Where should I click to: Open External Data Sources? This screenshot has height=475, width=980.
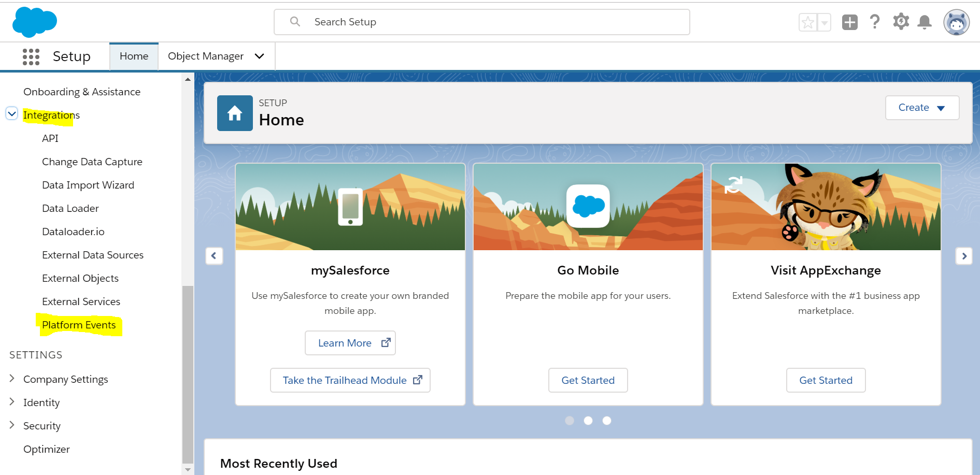coord(93,255)
